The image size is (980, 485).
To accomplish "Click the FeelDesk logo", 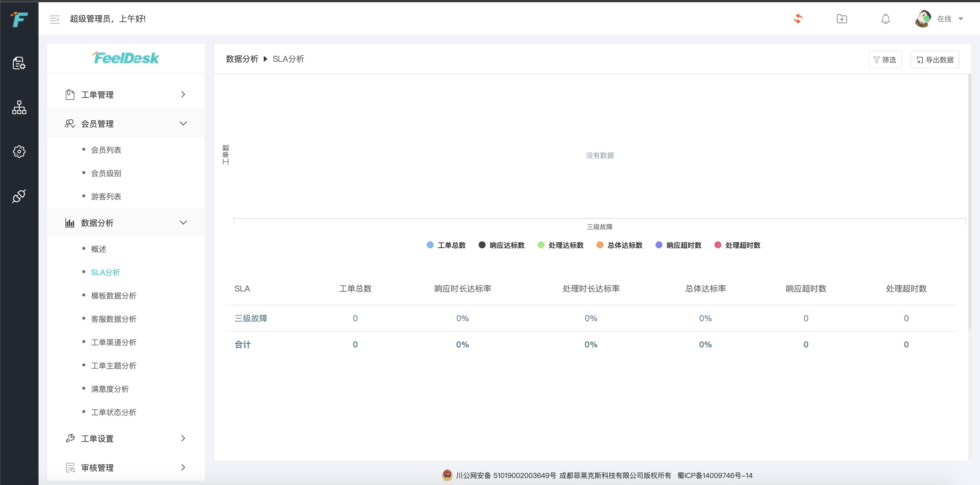I will tap(125, 58).
